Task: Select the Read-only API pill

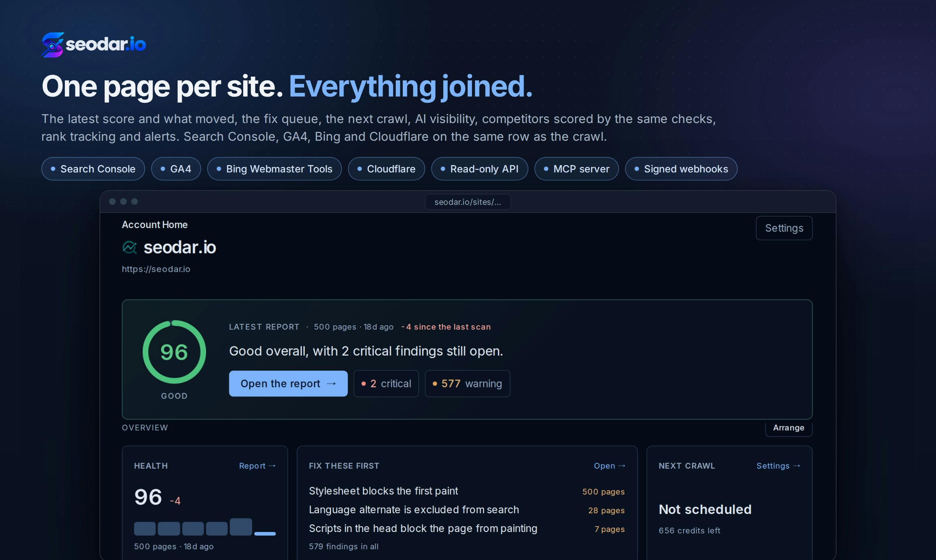Action: (479, 169)
